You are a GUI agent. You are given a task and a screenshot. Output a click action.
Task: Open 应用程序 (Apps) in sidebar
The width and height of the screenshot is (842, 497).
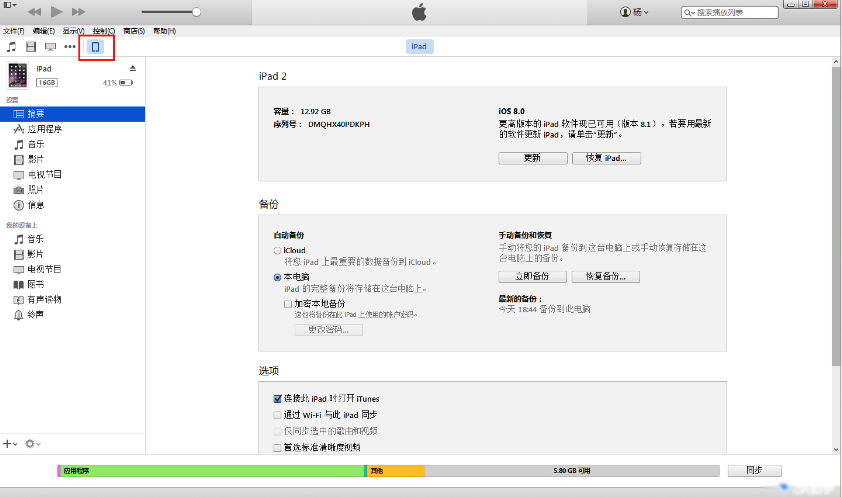[x=44, y=129]
